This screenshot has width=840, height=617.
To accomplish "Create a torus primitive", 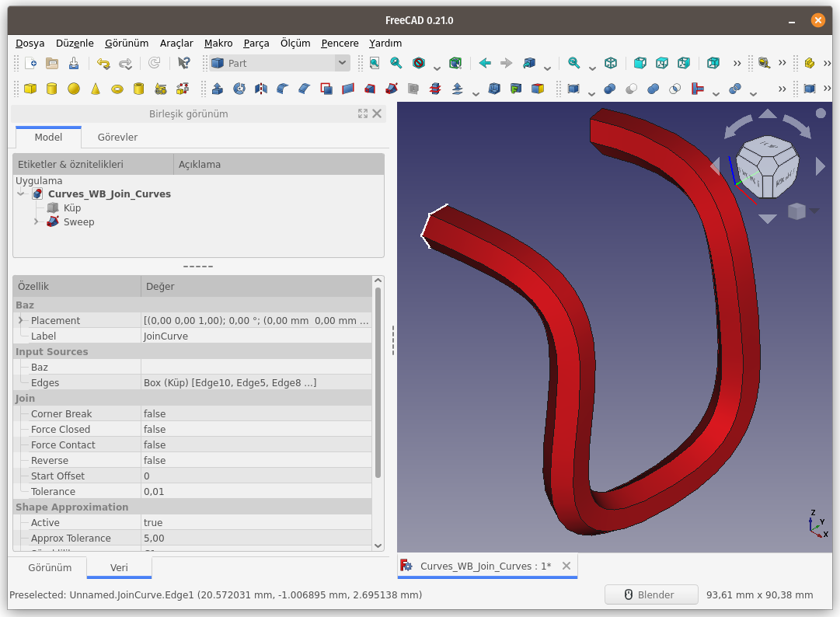I will (117, 89).
